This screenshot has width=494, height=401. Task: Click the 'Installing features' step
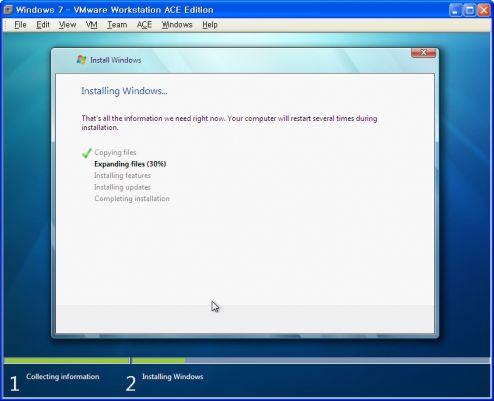[x=122, y=175]
